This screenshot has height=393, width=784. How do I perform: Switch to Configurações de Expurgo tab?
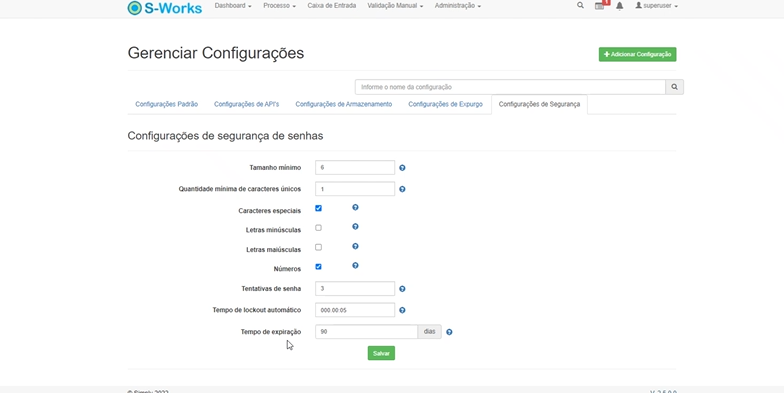(x=446, y=104)
